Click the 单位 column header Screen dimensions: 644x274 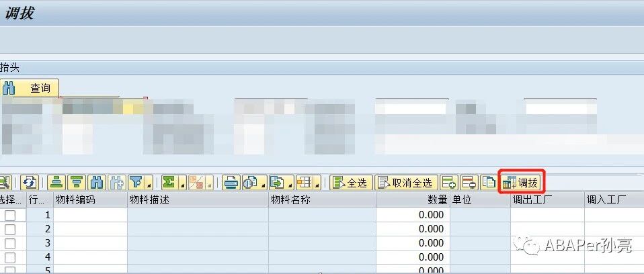(481, 199)
